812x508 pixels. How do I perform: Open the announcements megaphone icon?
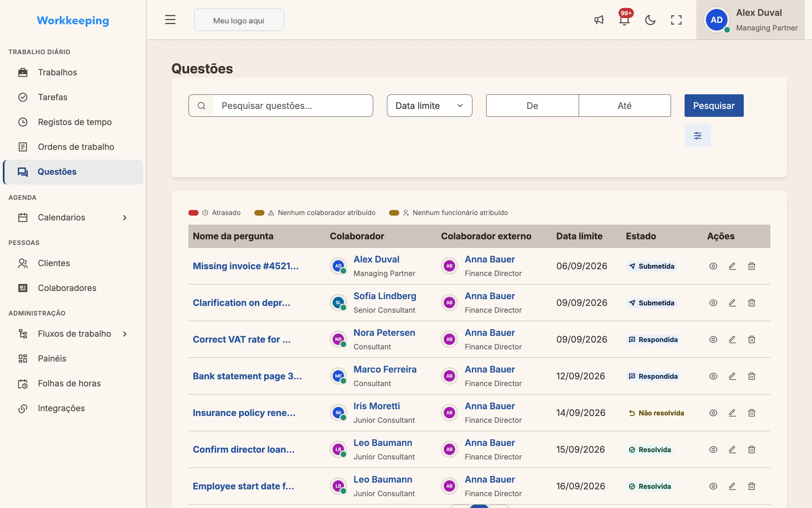point(599,20)
